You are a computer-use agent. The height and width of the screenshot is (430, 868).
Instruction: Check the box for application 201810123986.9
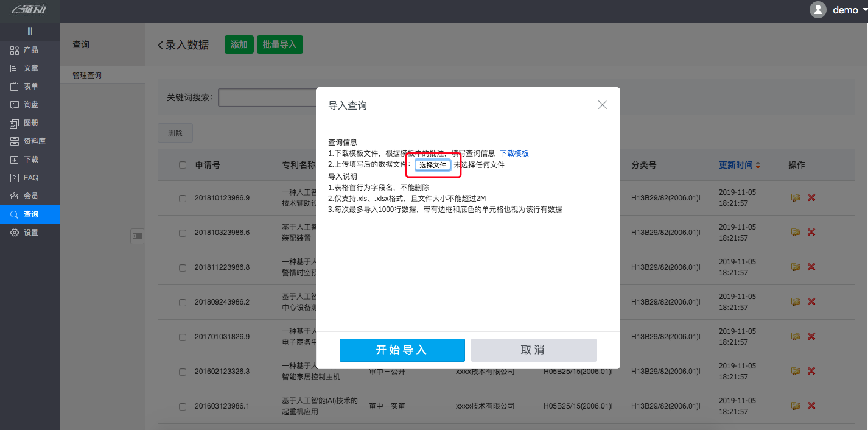tap(182, 197)
